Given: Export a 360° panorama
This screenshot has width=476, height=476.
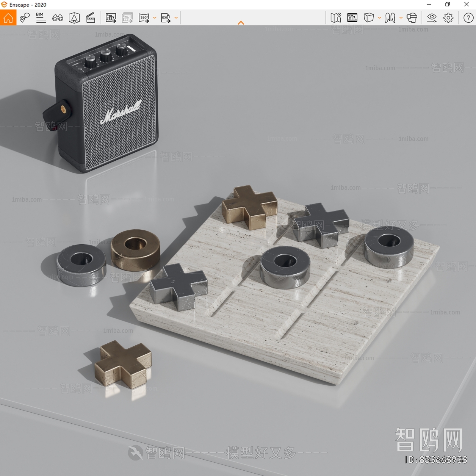Looking at the screenshot, I should click(x=144, y=18).
